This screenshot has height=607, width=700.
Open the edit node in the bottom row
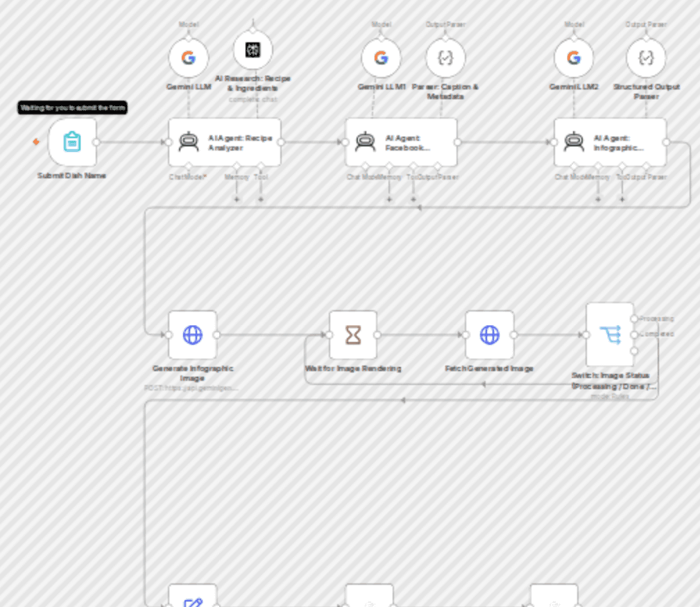click(193, 596)
